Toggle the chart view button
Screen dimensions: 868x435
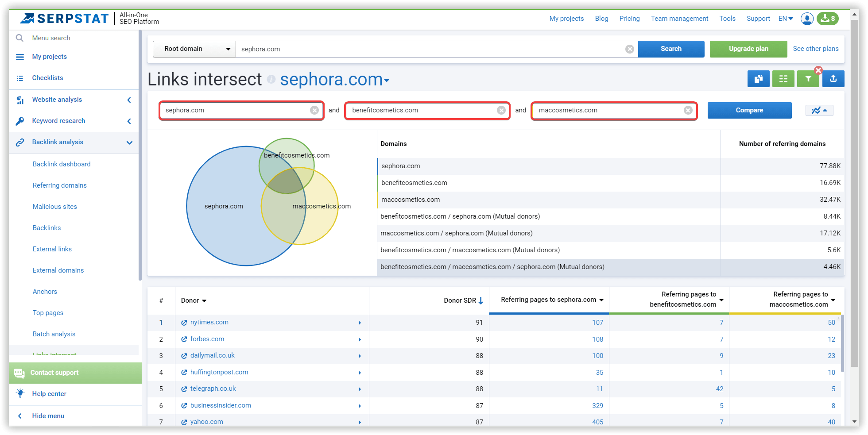coord(819,110)
